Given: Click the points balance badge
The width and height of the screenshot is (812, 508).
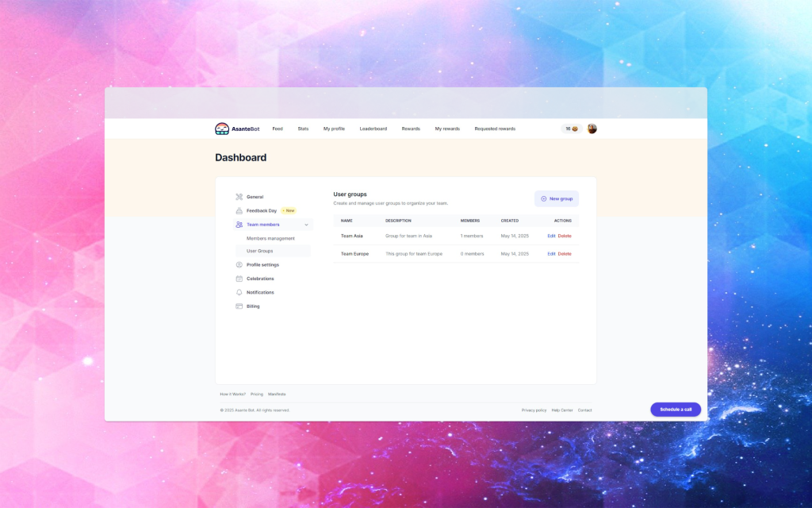Looking at the screenshot, I should tap(571, 129).
